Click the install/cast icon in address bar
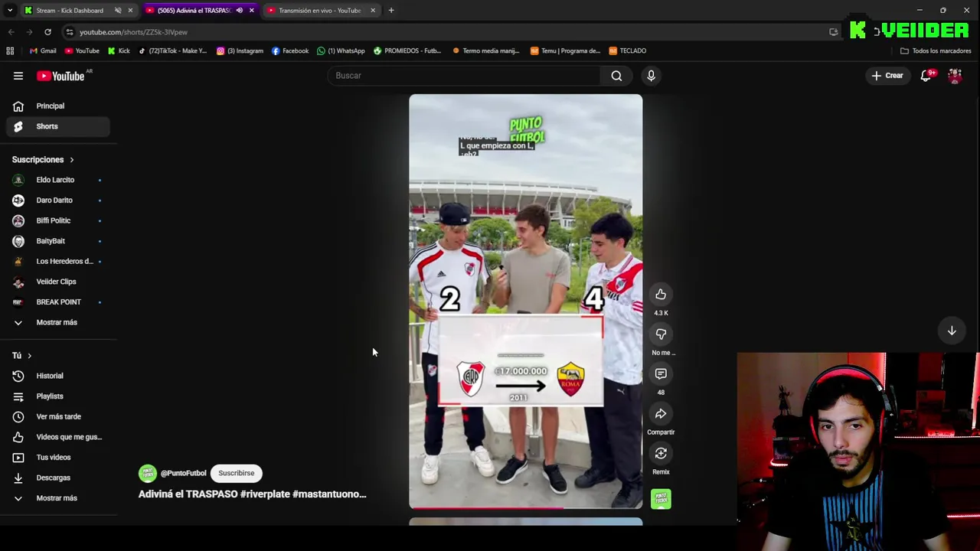This screenshot has height=551, width=980. (x=834, y=32)
